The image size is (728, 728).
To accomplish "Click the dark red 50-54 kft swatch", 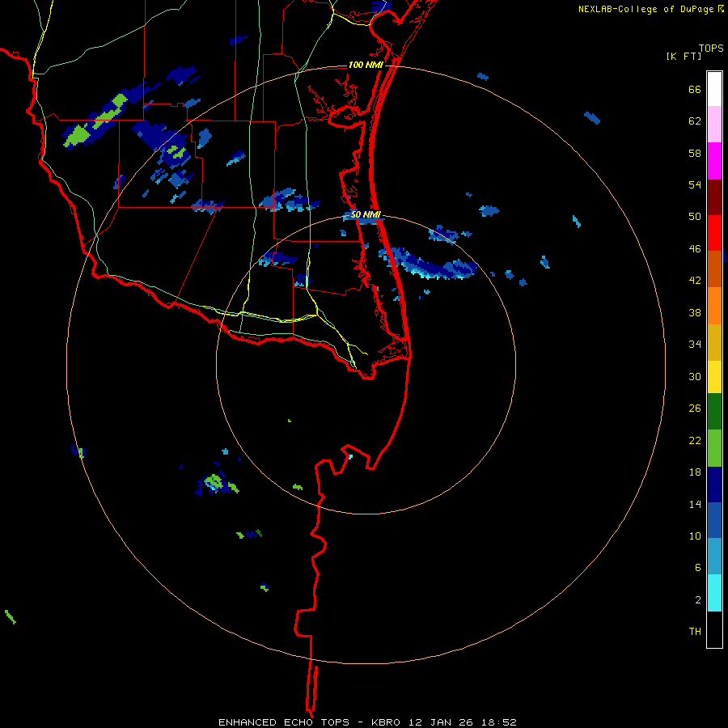I will pyautogui.click(x=714, y=197).
